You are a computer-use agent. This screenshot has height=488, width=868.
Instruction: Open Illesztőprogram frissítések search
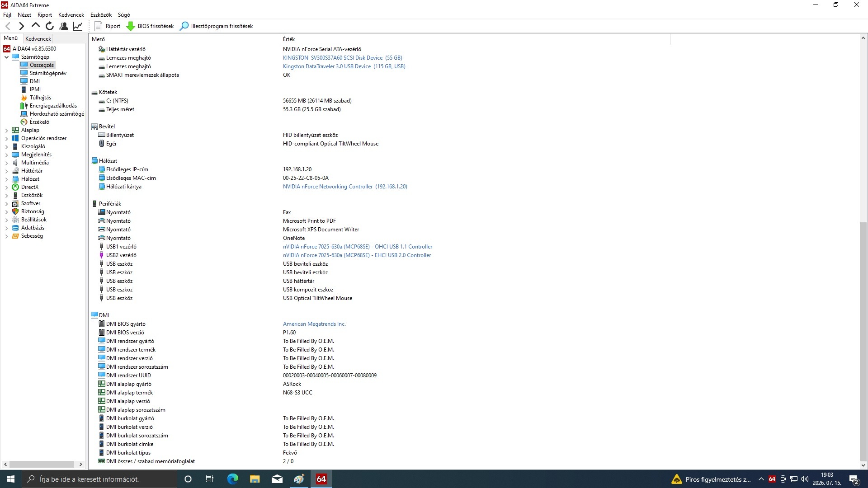(217, 26)
